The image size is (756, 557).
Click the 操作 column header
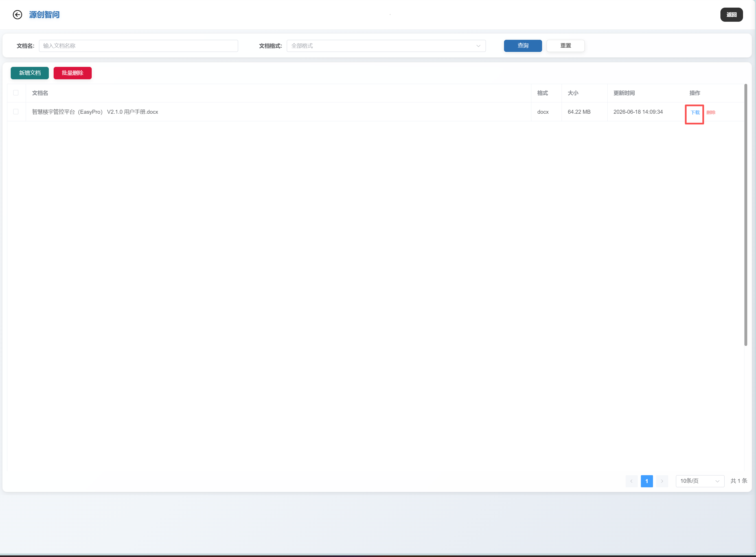coord(695,93)
